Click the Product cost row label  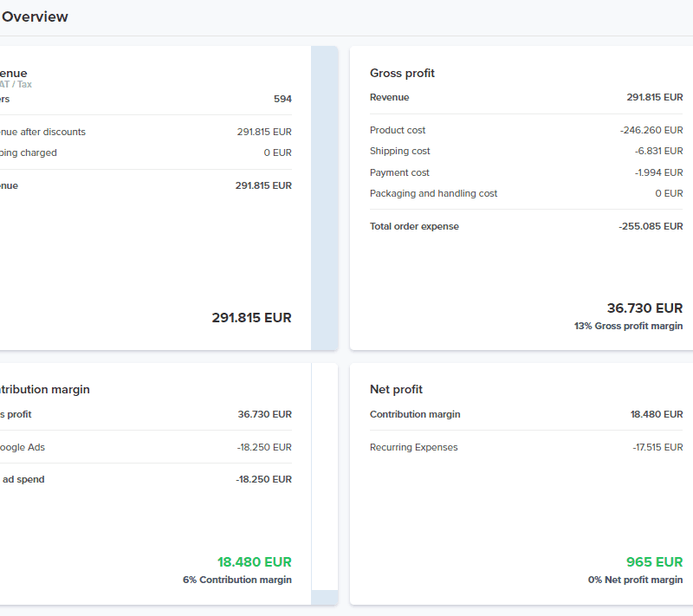click(398, 131)
